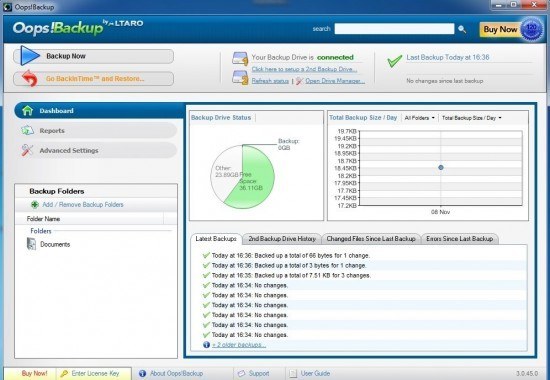The height and width of the screenshot is (380, 550).
Task: Click Go BackInTime and Restore button
Action: point(93,79)
